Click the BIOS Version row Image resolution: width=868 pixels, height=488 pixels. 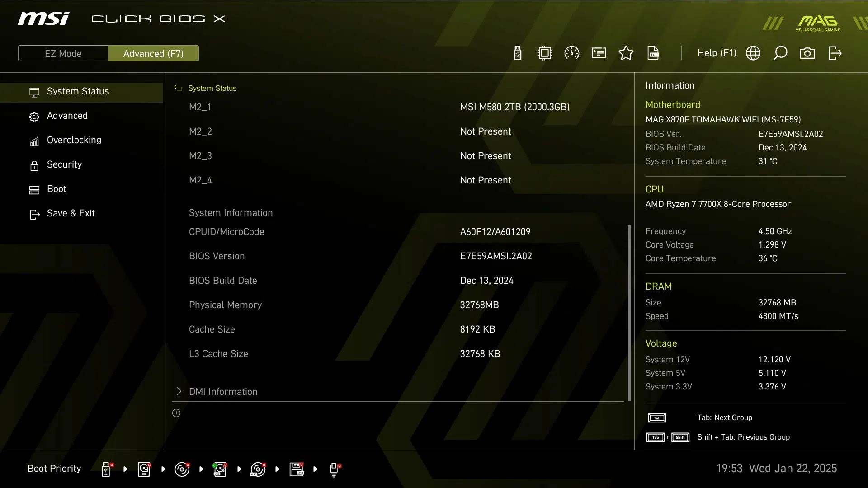398,256
